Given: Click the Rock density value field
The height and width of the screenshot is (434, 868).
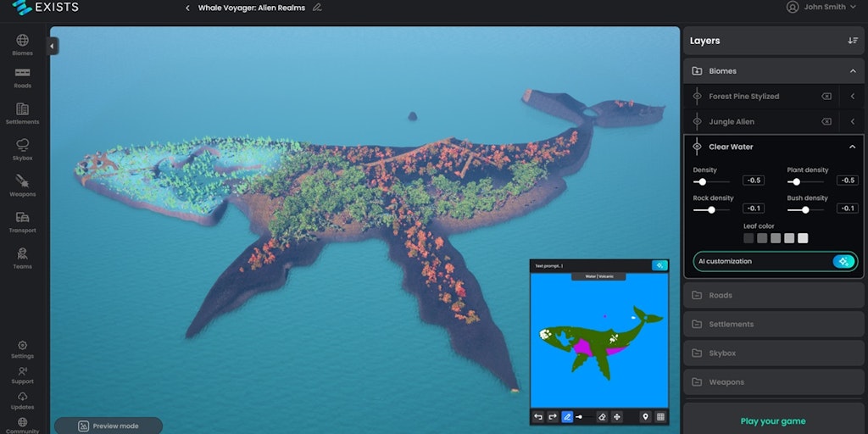Looking at the screenshot, I should [x=754, y=209].
